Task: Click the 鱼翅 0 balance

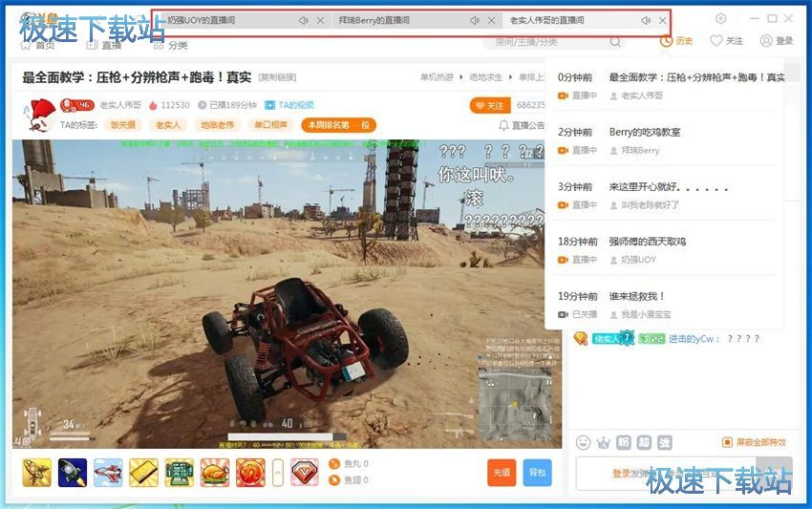Action: tap(349, 480)
